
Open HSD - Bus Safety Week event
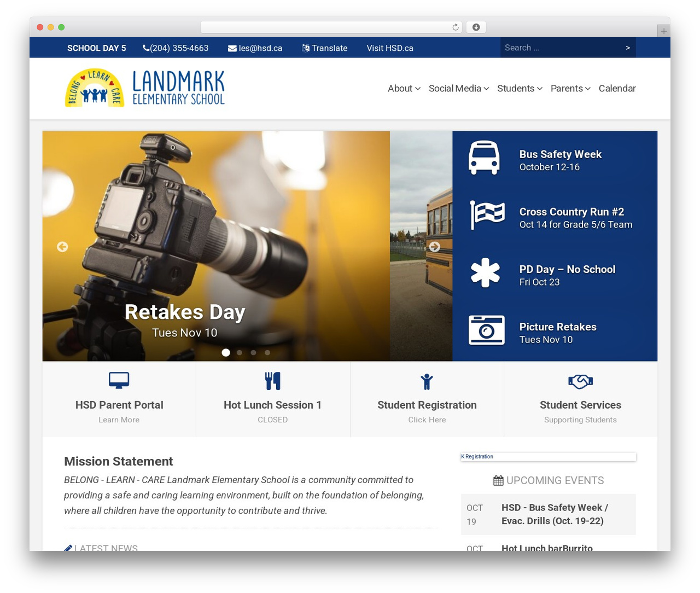coord(555,514)
